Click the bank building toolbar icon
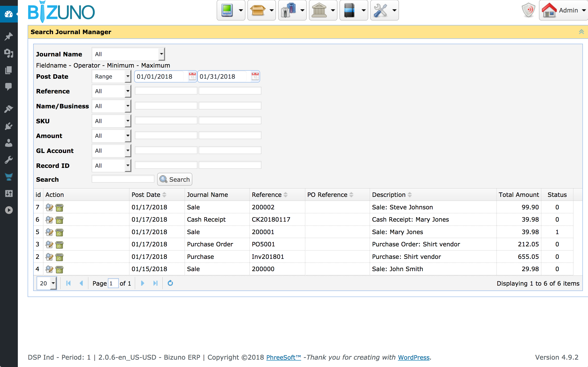The height and width of the screenshot is (367, 588). point(319,10)
